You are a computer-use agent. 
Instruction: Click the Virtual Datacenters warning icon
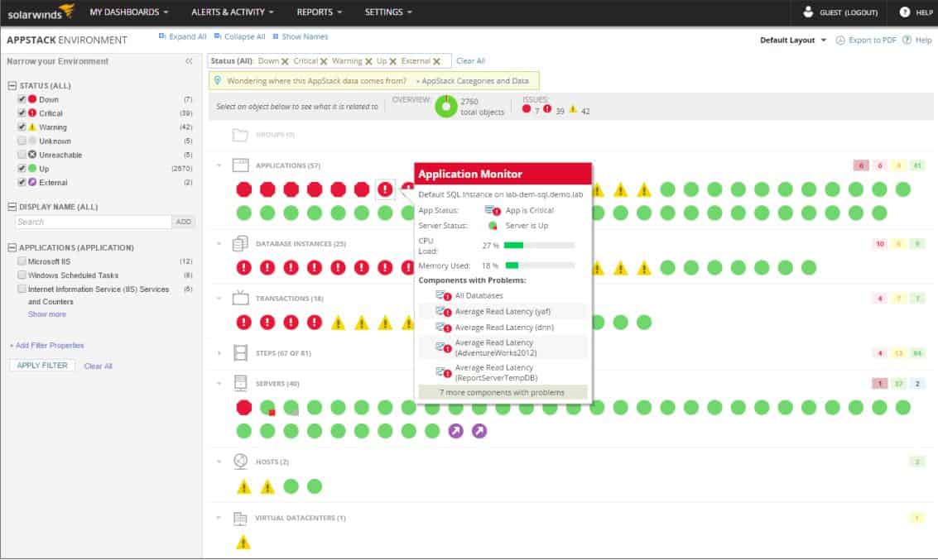(243, 542)
